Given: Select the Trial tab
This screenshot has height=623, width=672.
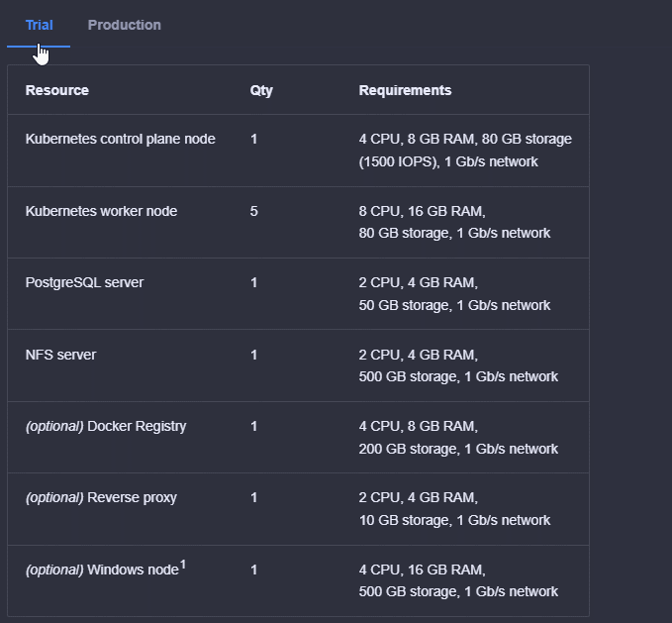Looking at the screenshot, I should click(39, 25).
